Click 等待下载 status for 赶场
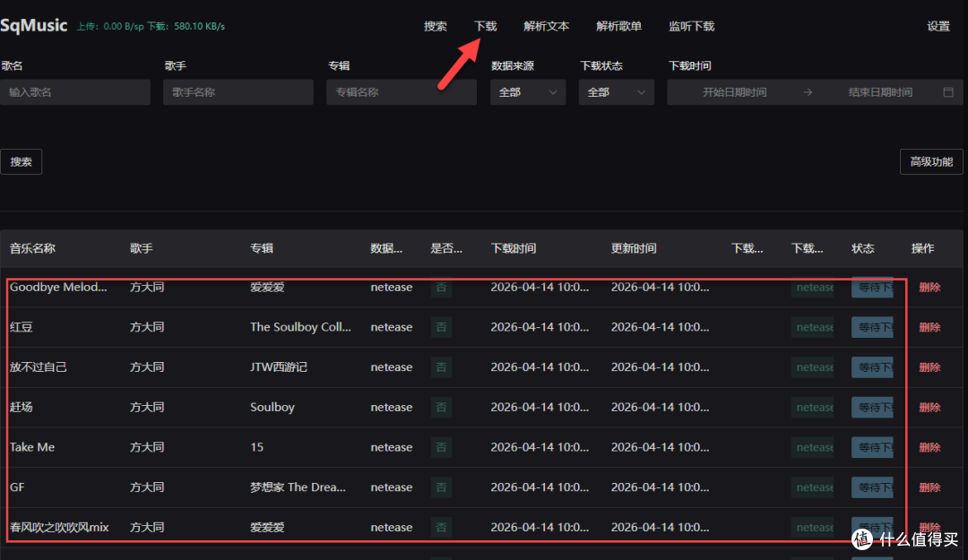 pos(872,408)
